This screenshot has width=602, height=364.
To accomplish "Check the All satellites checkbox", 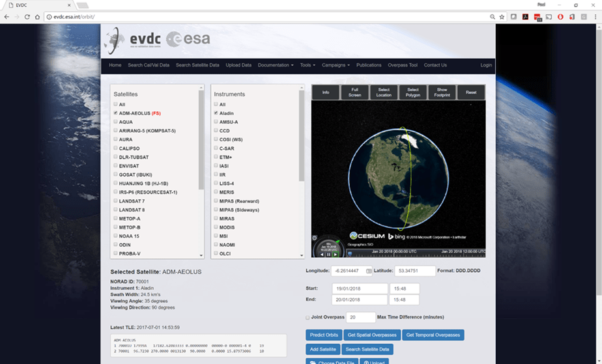I will click(115, 104).
